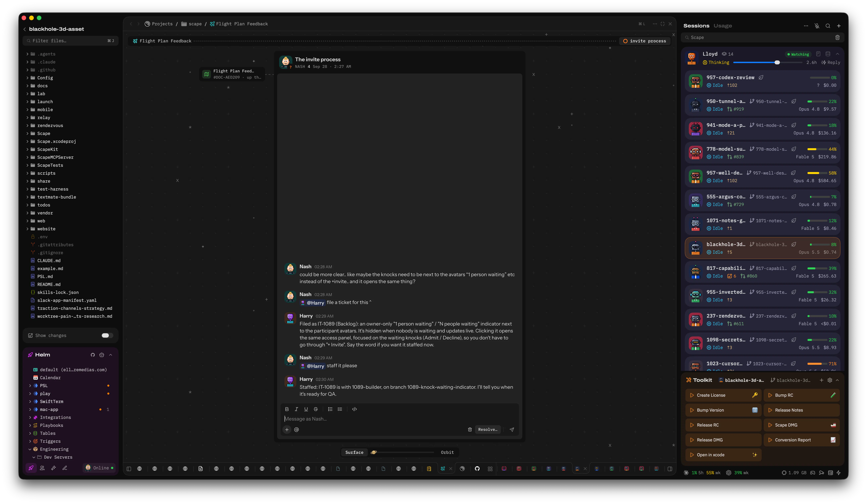Click the mute microphone icon in Sessions header

tap(817, 26)
